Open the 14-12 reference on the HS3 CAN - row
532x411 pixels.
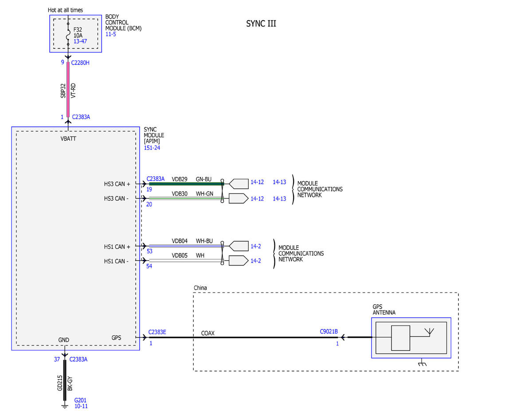257,199
